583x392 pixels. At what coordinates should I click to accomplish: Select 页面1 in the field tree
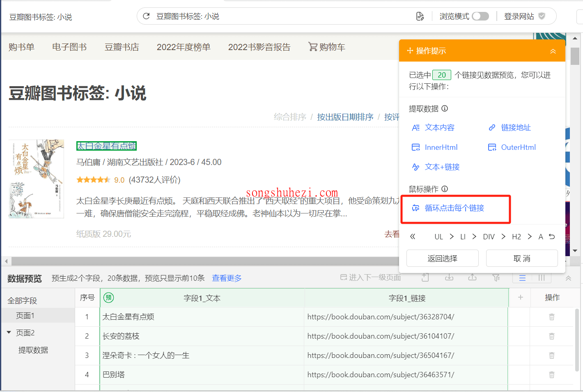38,316
